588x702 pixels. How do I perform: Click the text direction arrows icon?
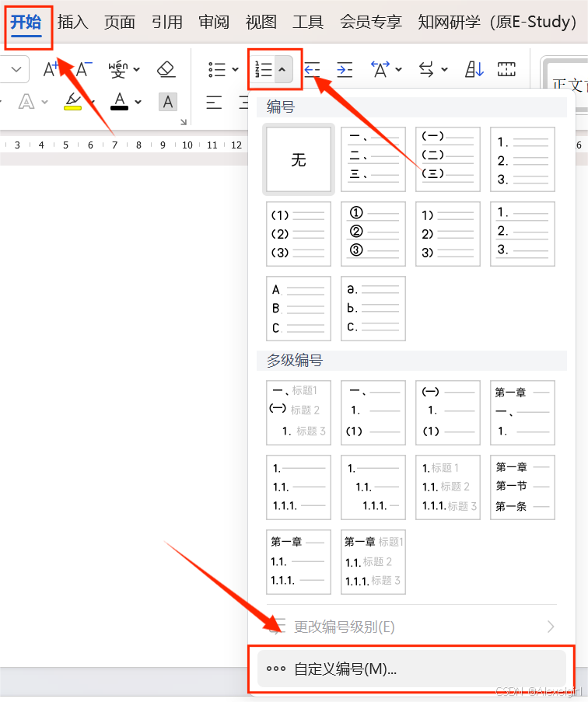point(426,69)
